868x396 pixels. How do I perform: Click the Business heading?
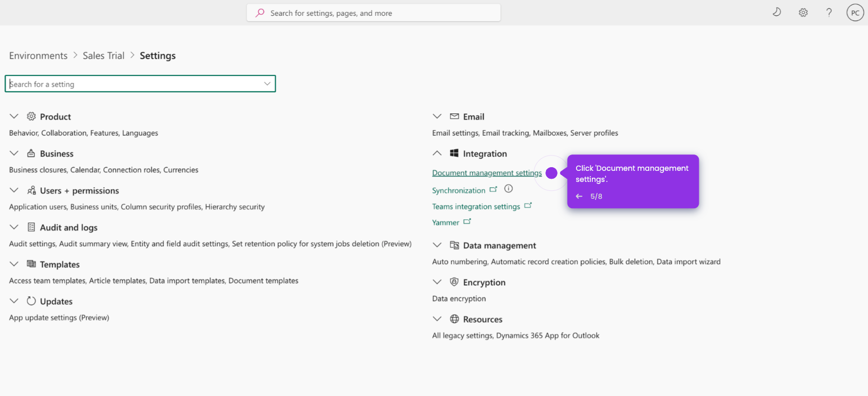click(x=57, y=153)
